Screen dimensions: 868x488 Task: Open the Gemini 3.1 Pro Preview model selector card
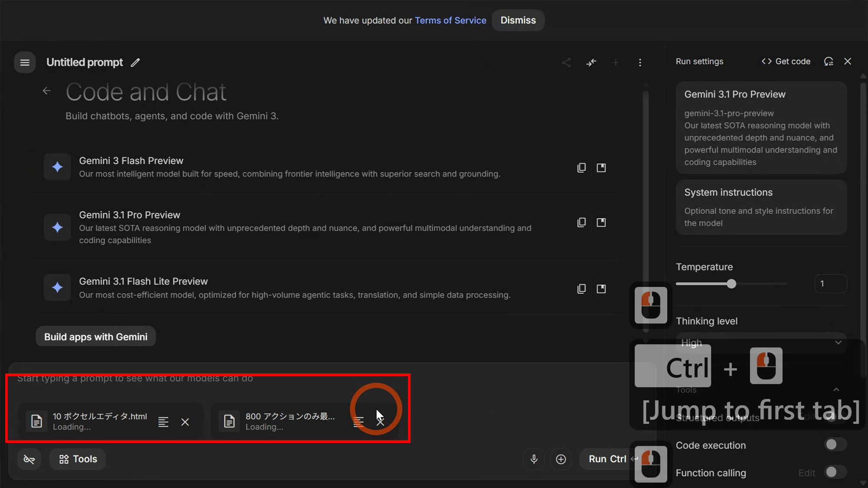pyautogui.click(x=761, y=128)
